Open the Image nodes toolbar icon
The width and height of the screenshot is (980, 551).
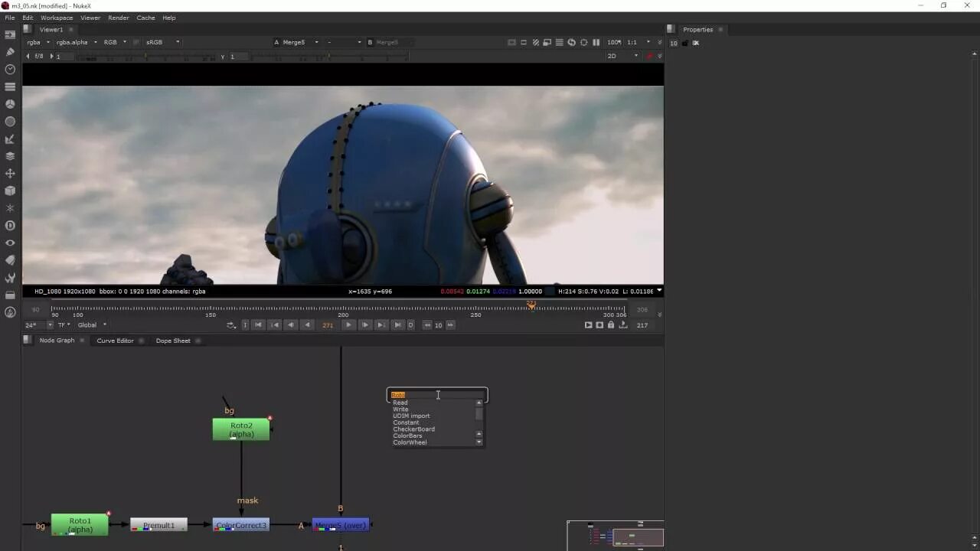[10, 34]
